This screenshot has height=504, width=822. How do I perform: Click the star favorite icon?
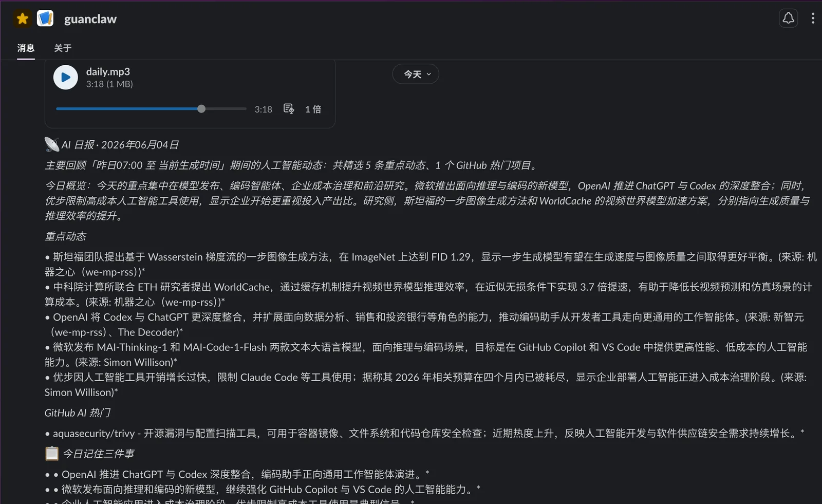tap(23, 18)
